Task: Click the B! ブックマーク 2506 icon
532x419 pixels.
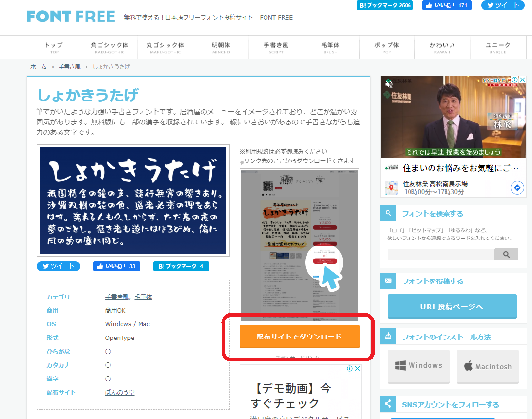Action: 384,5
